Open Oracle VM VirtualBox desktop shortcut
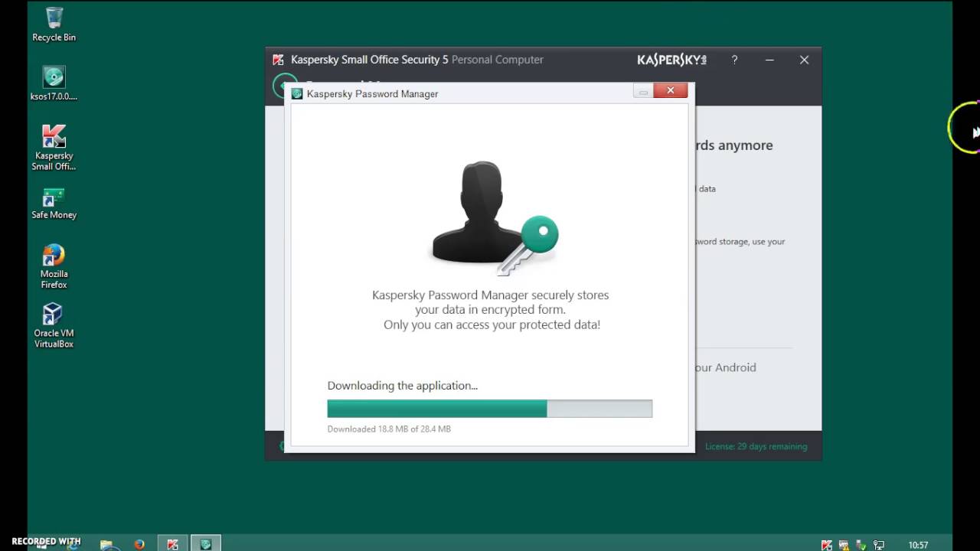The image size is (980, 551). [x=54, y=326]
